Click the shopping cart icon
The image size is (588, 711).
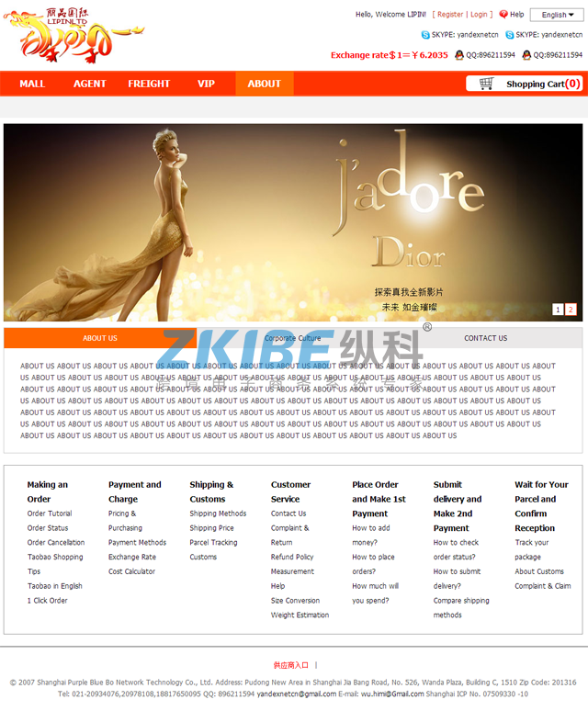click(x=486, y=84)
